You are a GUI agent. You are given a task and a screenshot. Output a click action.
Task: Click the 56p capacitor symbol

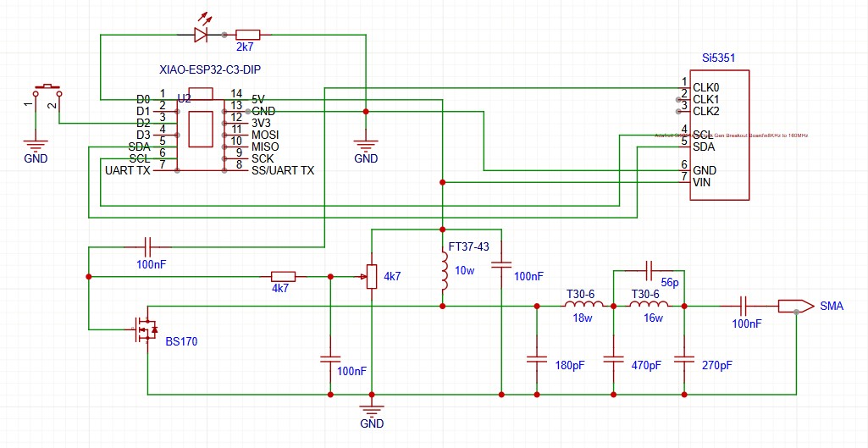[649, 270]
